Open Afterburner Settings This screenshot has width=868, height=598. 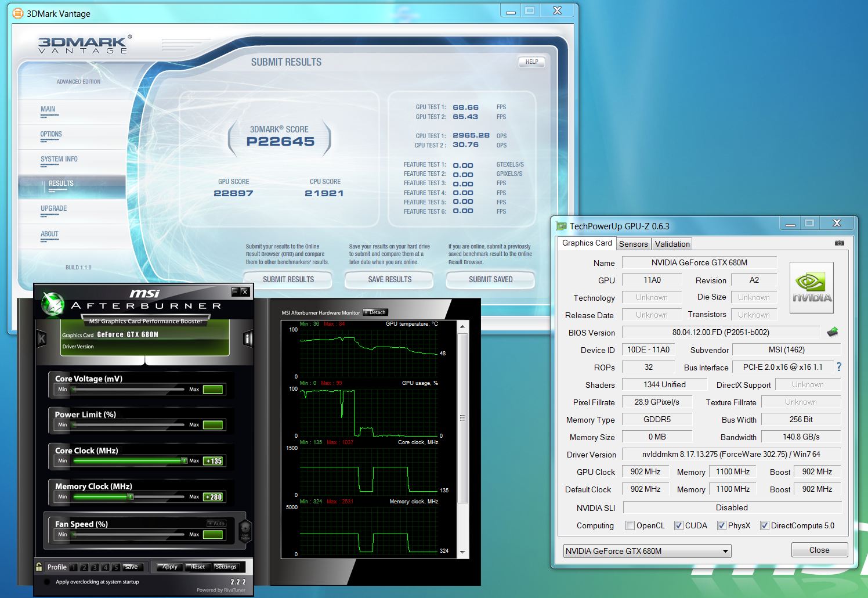coord(226,567)
